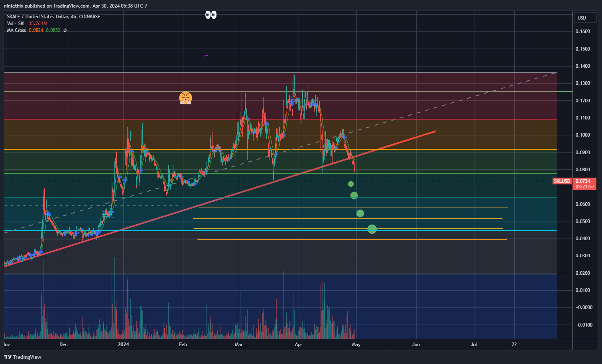Image resolution: width=602 pixels, height=364 pixels.
Task: Select the angry face emoji sticker
Action: click(185, 98)
